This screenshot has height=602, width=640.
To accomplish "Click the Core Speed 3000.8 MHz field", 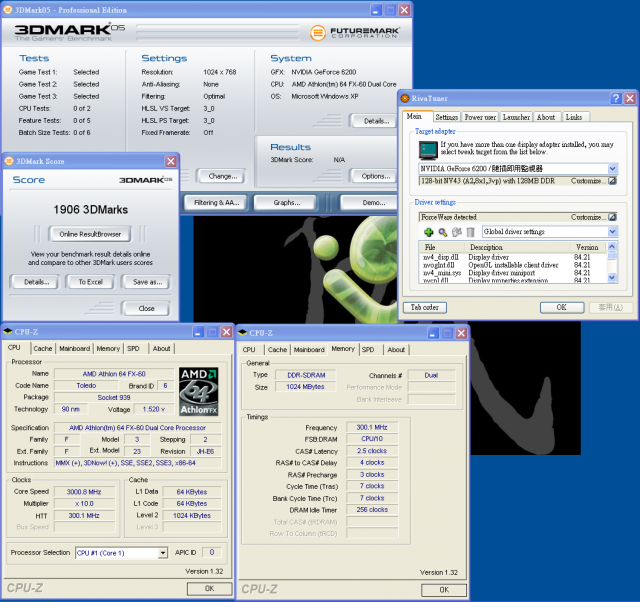I will 84,492.
